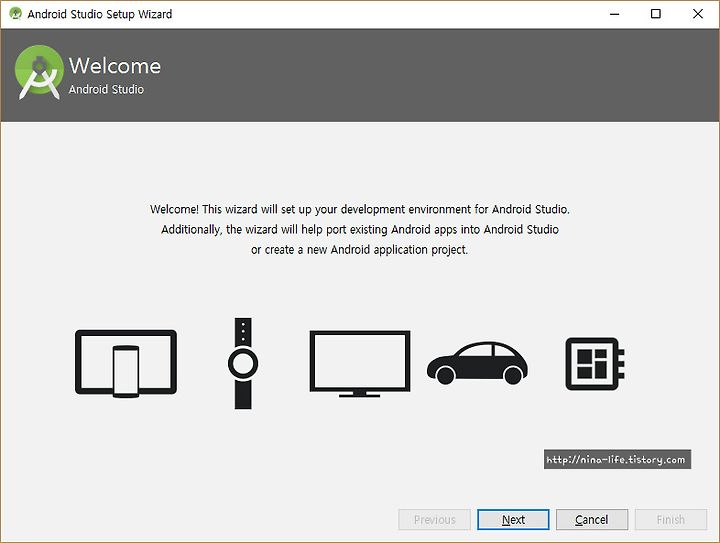This screenshot has height=543, width=720.
Task: Click the "Welcome" header title
Action: 115,66
